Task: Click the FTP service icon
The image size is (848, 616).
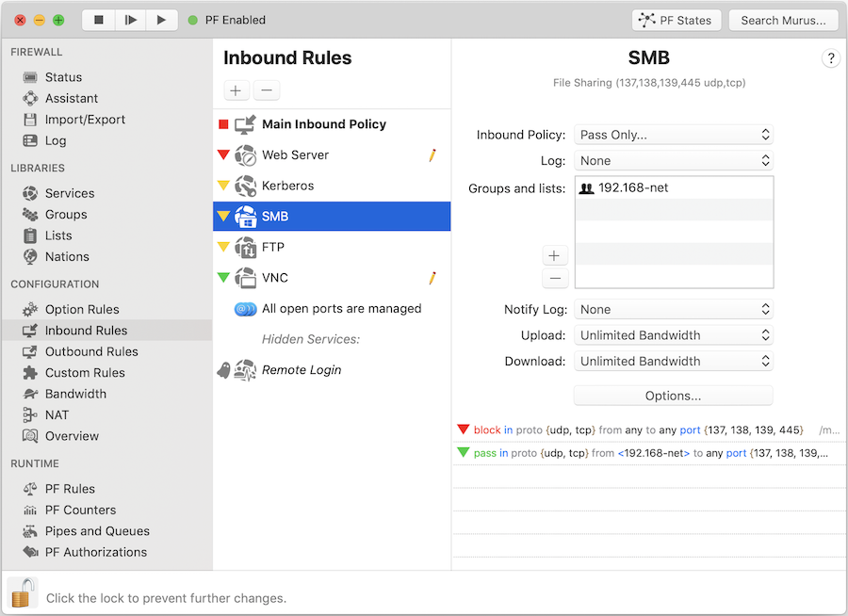Action: click(246, 247)
